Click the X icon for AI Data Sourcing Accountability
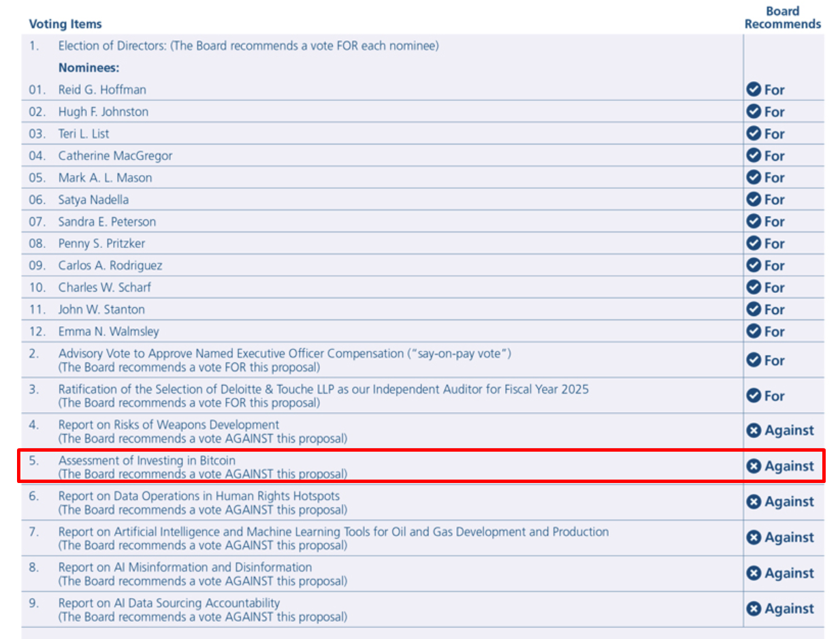 point(754,608)
